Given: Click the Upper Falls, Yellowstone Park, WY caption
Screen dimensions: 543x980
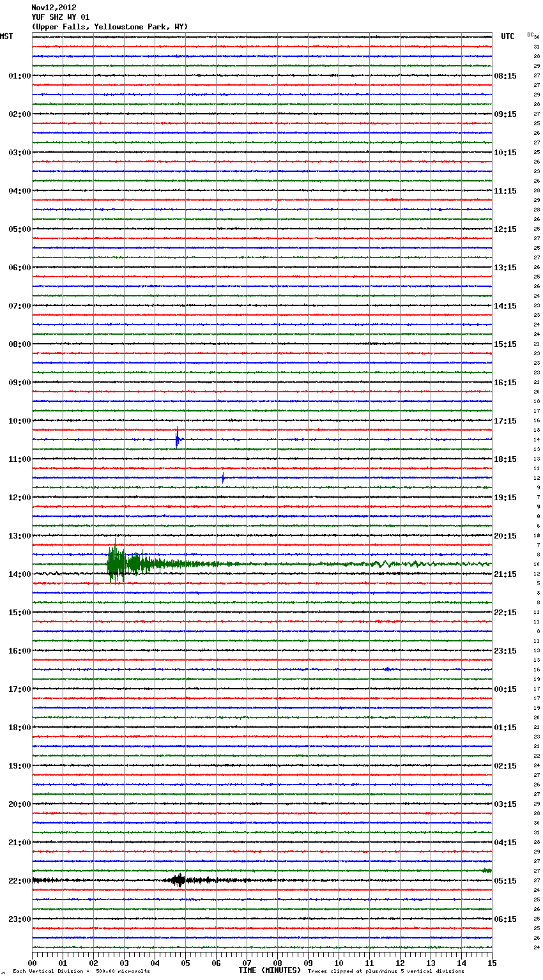Looking at the screenshot, I should tap(110, 27).
